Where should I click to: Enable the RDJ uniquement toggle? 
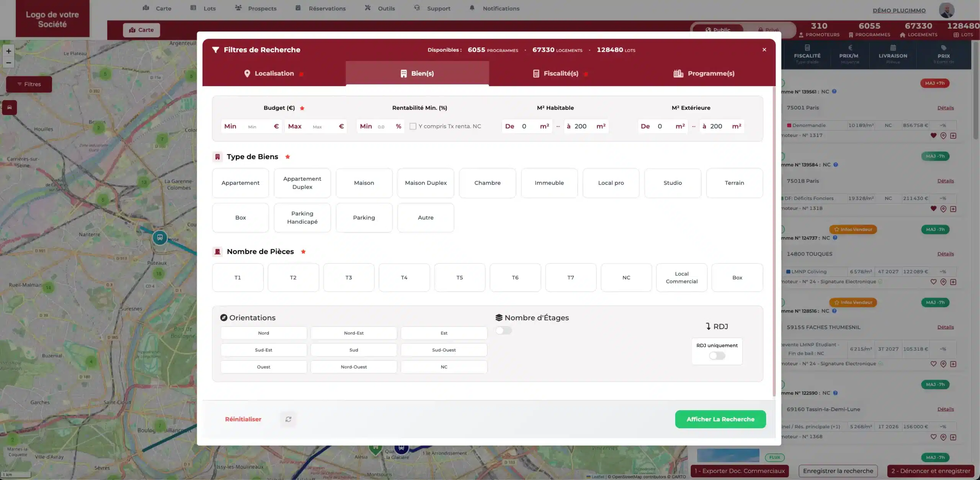(x=717, y=356)
